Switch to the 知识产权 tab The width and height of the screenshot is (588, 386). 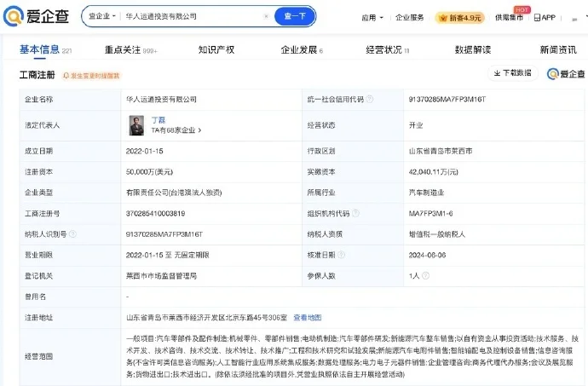tap(216, 50)
